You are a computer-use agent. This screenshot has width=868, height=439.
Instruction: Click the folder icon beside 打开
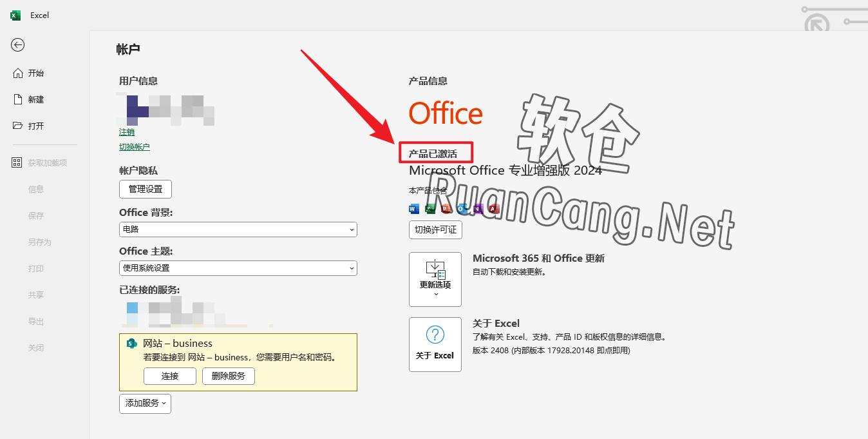(18, 126)
